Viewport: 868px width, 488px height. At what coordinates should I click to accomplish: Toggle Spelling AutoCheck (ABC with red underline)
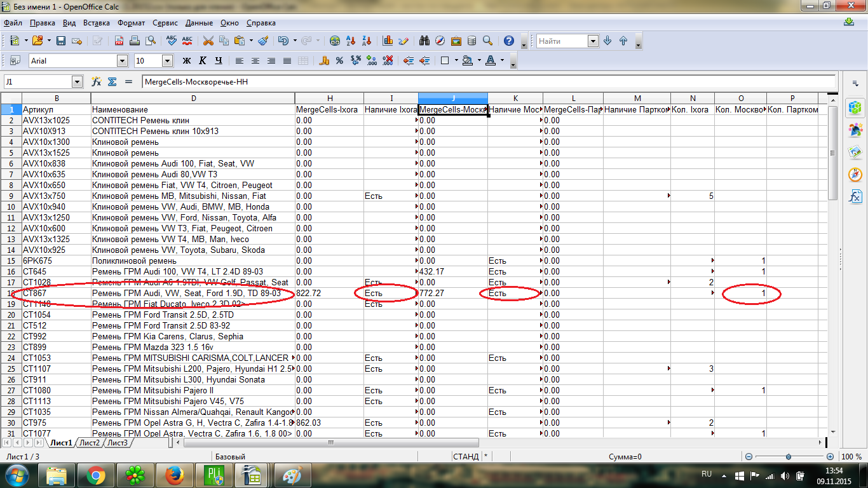click(x=187, y=41)
